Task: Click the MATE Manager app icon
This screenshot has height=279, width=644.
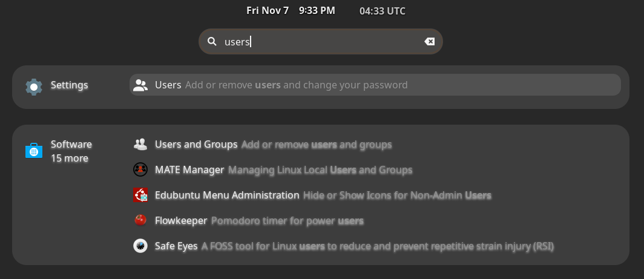Action: pos(140,170)
